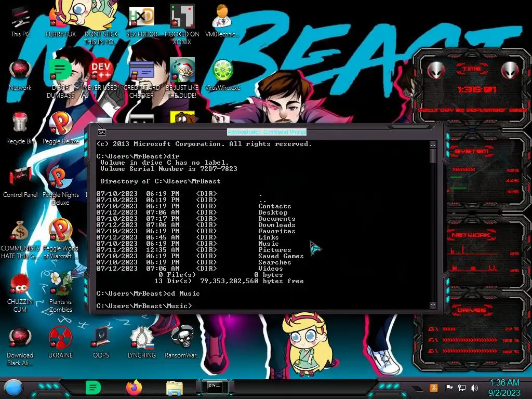The height and width of the screenshot is (399, 532).
Task: Open the Recycle Bin
Action: [20, 129]
